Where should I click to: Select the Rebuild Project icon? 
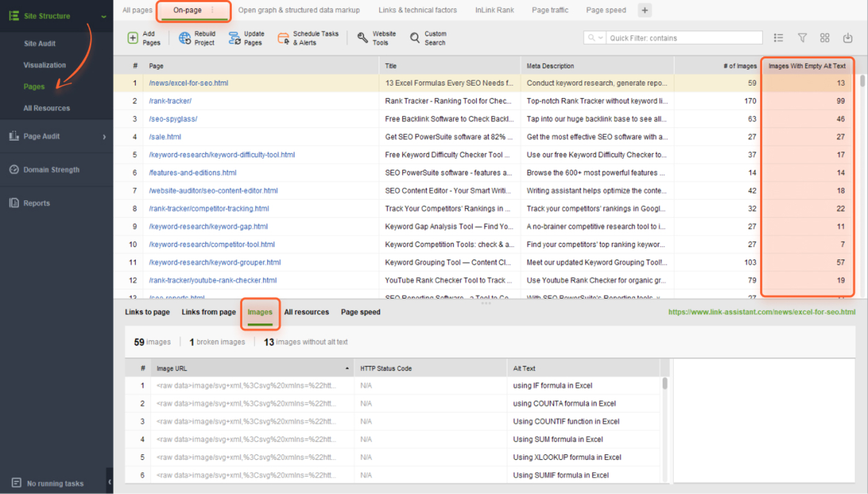pos(184,38)
